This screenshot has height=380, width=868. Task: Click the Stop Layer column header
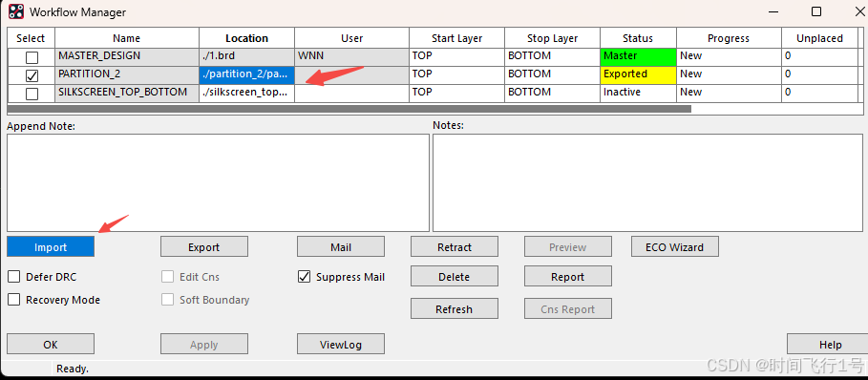553,38
